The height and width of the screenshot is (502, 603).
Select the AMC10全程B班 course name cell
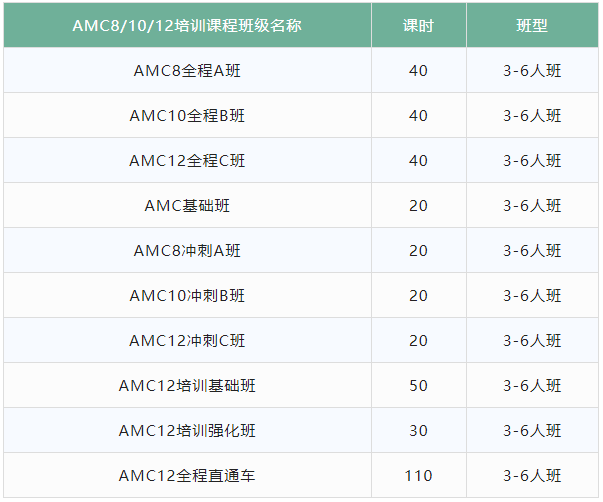click(x=187, y=116)
